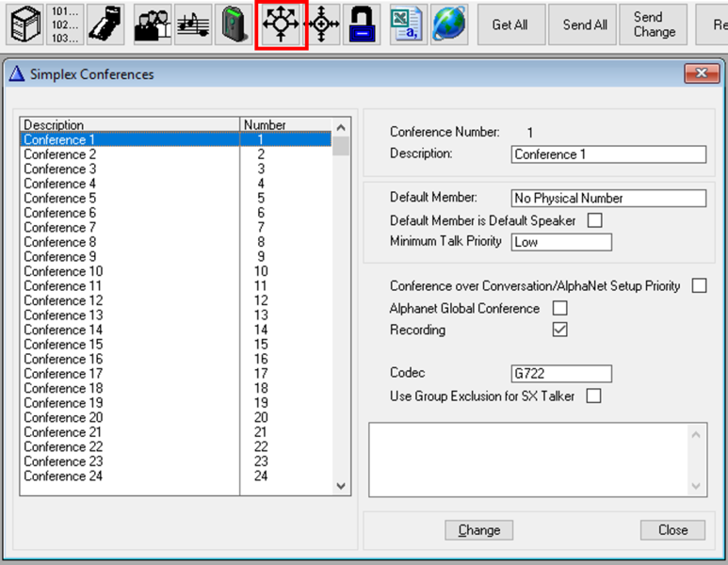Select Conference 12 in the list
The image size is (728, 565).
pyautogui.click(x=176, y=300)
